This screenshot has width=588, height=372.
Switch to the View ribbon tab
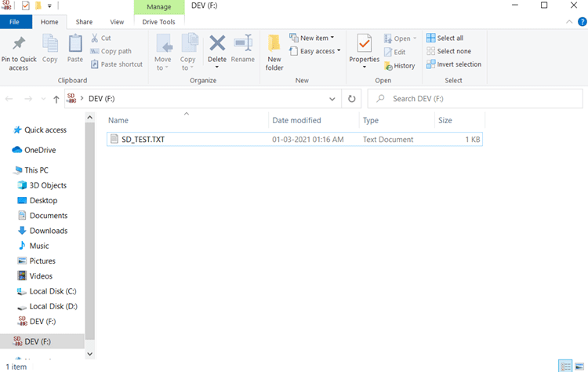tap(117, 22)
